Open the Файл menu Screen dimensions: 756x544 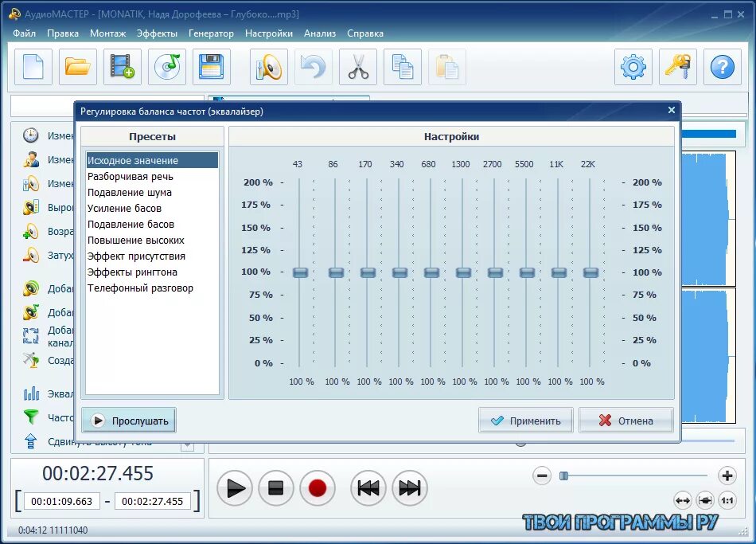24,33
